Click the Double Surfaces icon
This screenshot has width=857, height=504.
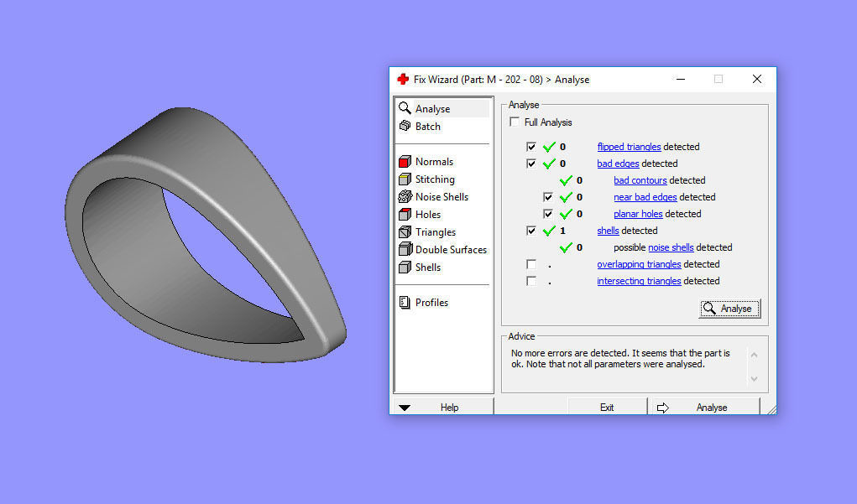405,249
